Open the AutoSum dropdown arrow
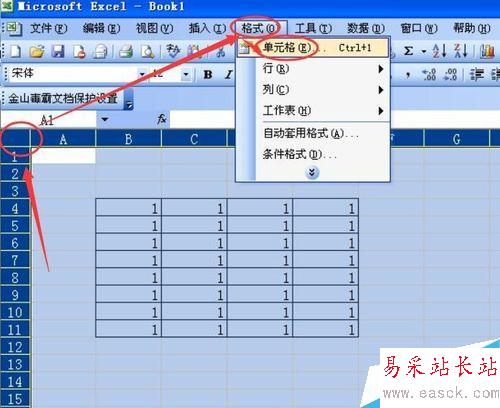This screenshot has width=500, height=408. (424, 51)
